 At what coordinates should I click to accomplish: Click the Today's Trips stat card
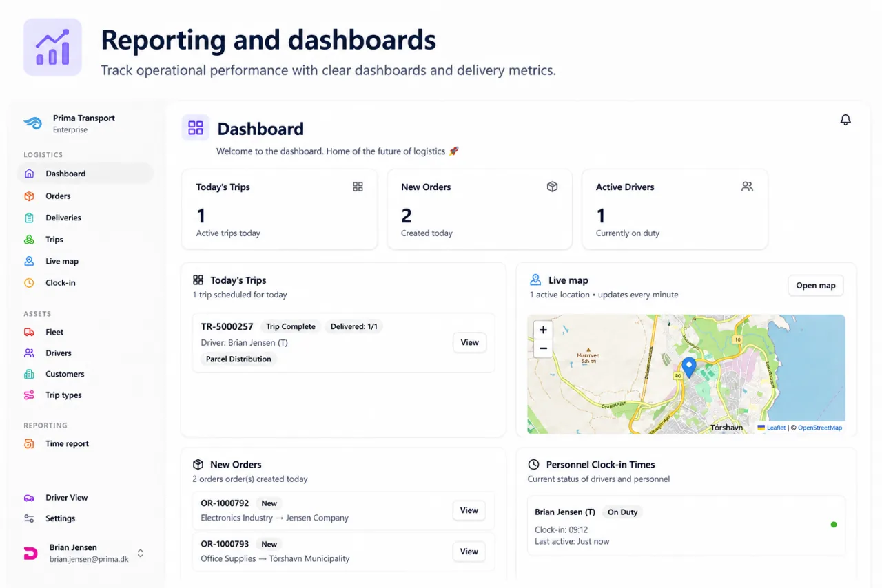pyautogui.click(x=279, y=209)
